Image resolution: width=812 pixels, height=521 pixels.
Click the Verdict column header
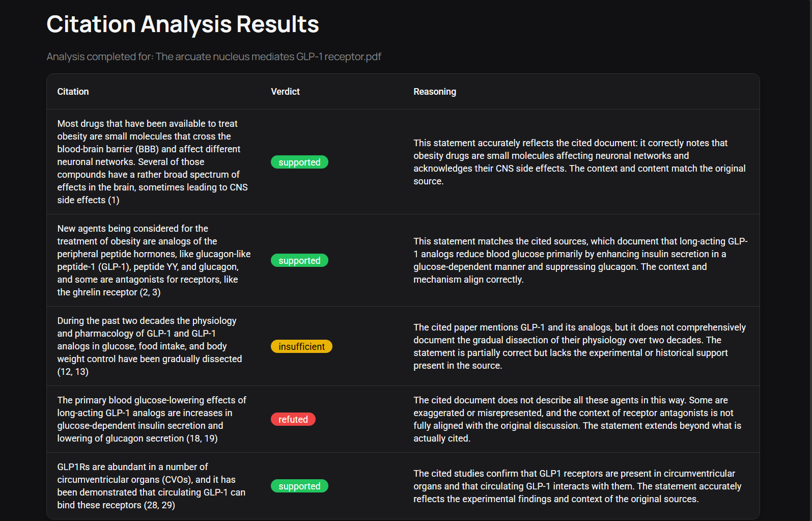pyautogui.click(x=285, y=92)
